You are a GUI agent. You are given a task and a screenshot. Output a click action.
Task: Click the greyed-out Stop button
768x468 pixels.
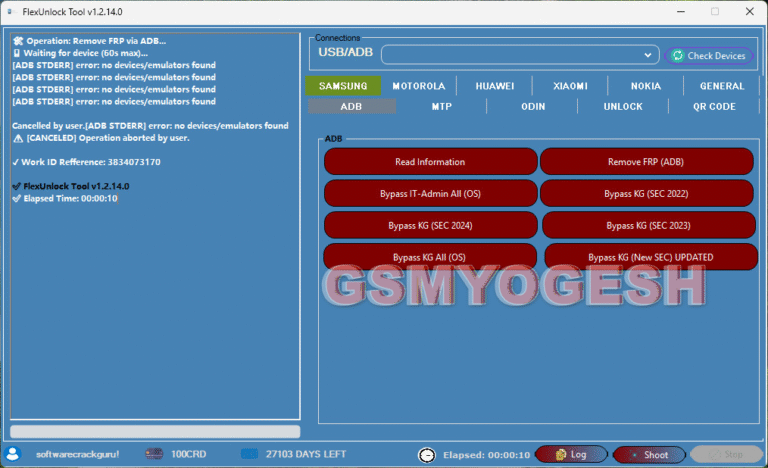(726, 455)
